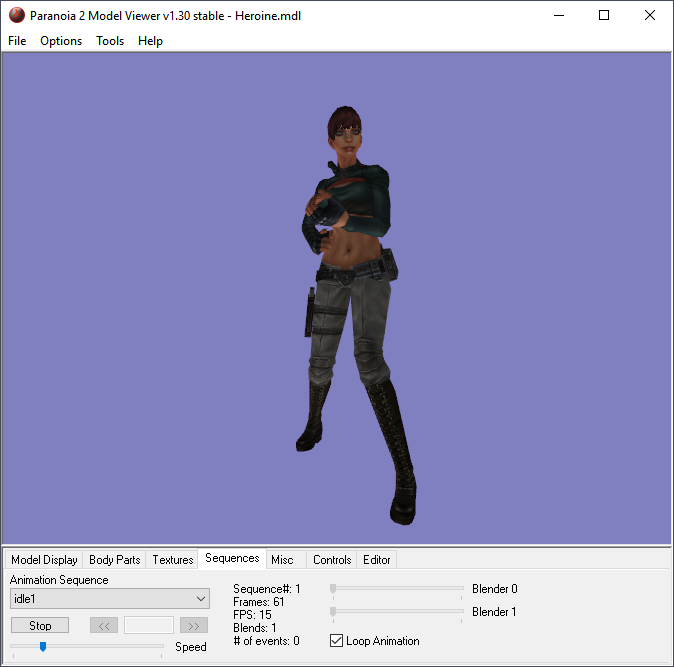Step forward one frame with >> button
The height and width of the screenshot is (667, 674).
pyautogui.click(x=194, y=626)
